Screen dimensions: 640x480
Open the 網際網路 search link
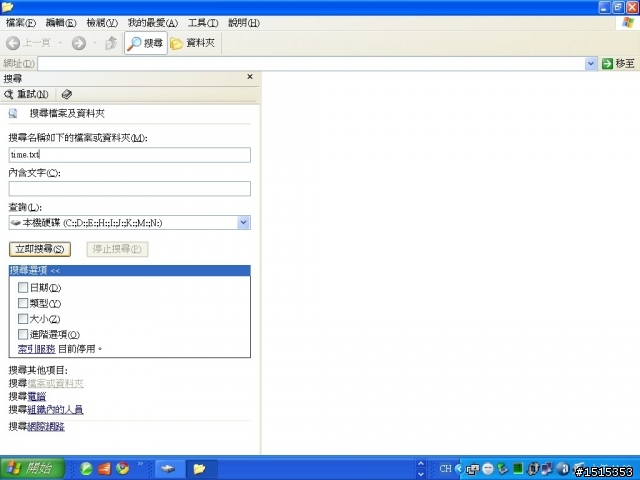(46, 427)
